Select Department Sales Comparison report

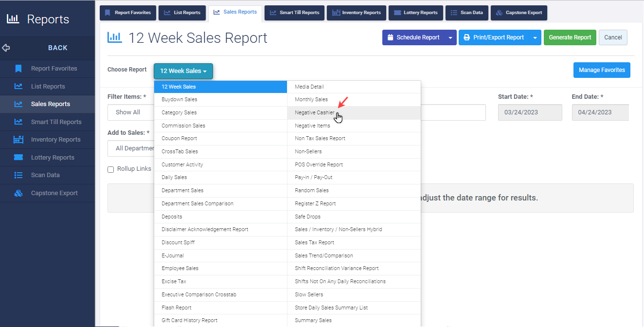(x=221, y=203)
